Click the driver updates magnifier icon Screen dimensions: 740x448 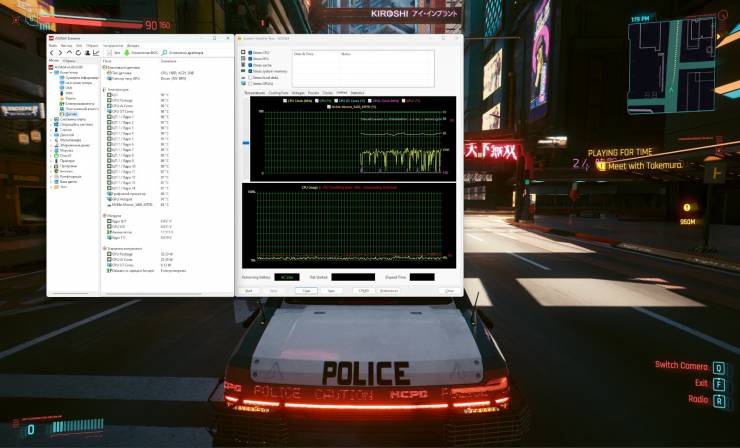coord(164,53)
